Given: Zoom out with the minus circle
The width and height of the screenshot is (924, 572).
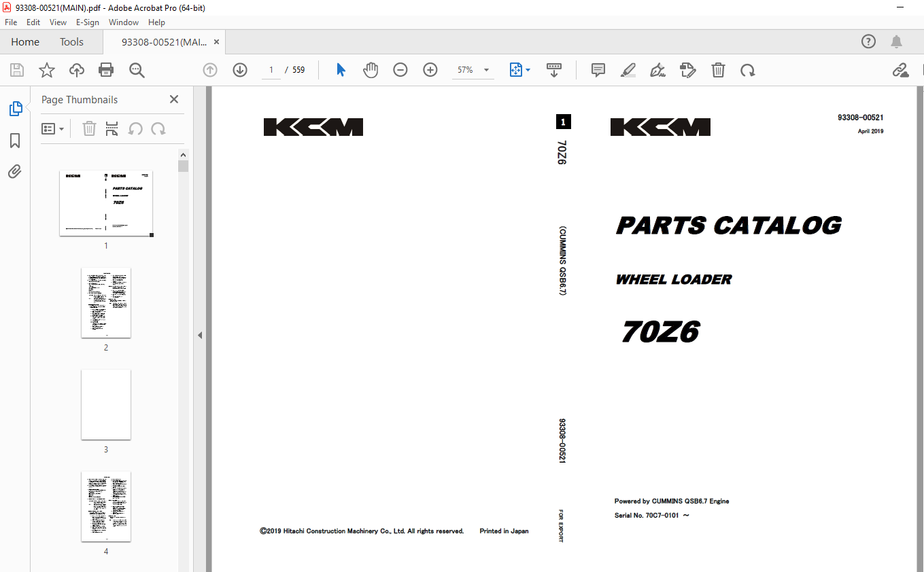Looking at the screenshot, I should click(x=400, y=70).
